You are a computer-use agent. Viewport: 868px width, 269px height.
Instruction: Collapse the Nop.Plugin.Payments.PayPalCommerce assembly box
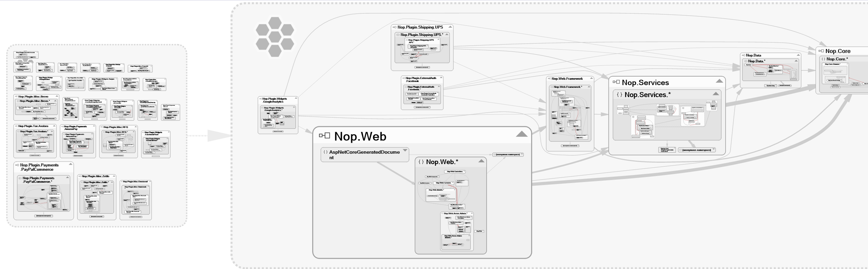[x=71, y=164]
